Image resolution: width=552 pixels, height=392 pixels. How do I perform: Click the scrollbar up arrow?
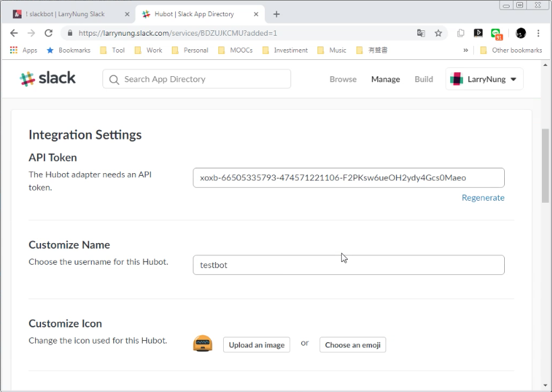coord(545,65)
